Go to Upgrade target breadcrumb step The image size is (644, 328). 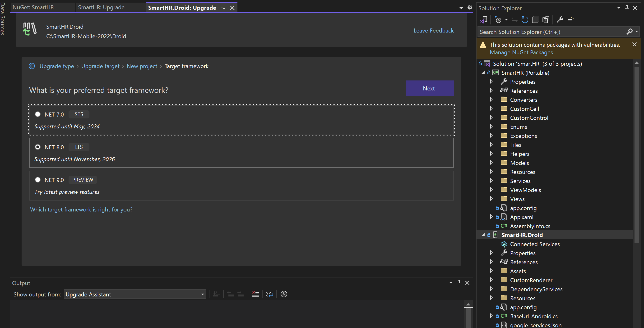coord(100,66)
